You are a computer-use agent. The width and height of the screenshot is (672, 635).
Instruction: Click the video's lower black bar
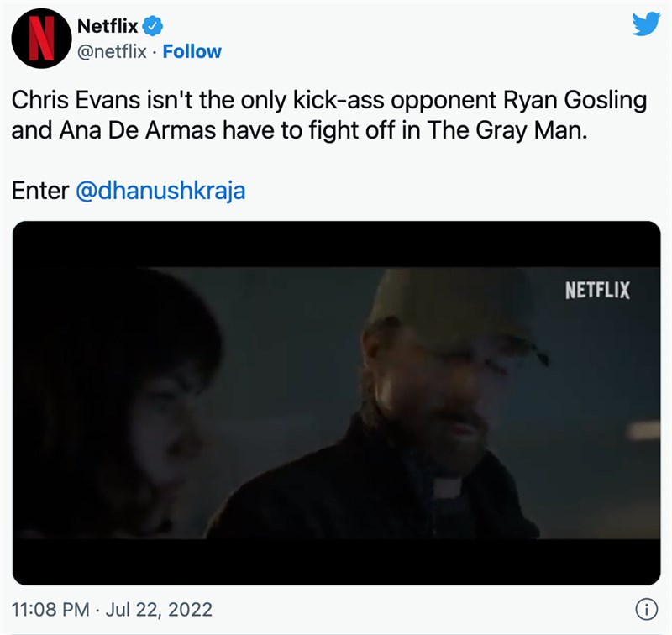tap(337, 561)
